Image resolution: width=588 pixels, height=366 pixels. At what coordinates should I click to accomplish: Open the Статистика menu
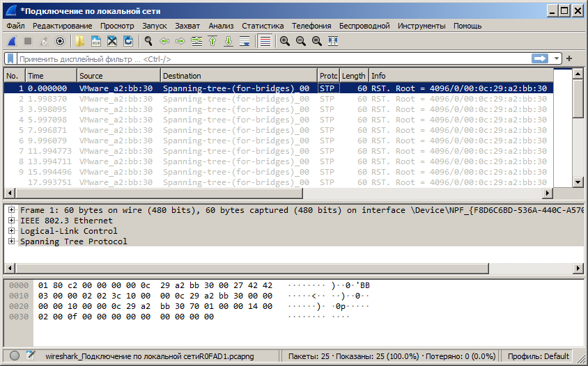(x=263, y=26)
